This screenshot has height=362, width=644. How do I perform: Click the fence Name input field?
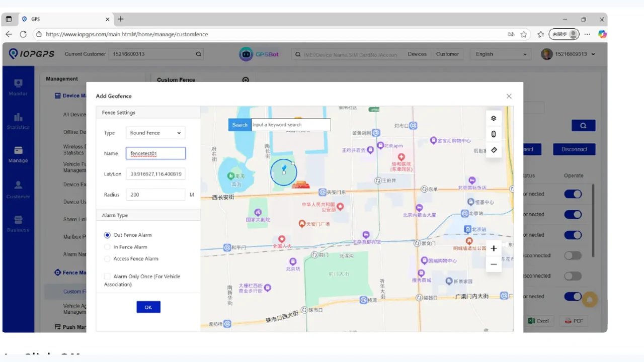155,153
